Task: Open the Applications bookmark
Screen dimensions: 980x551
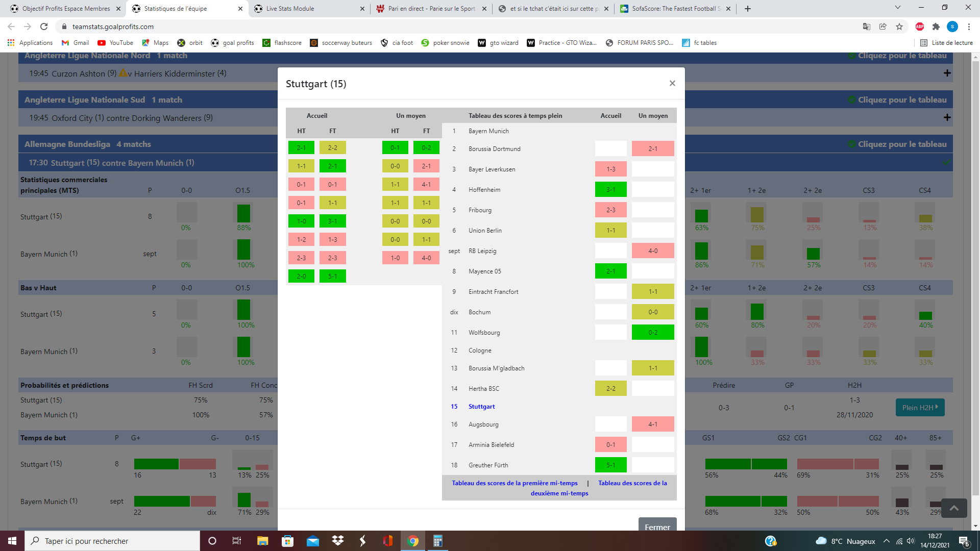Action: click(x=30, y=43)
